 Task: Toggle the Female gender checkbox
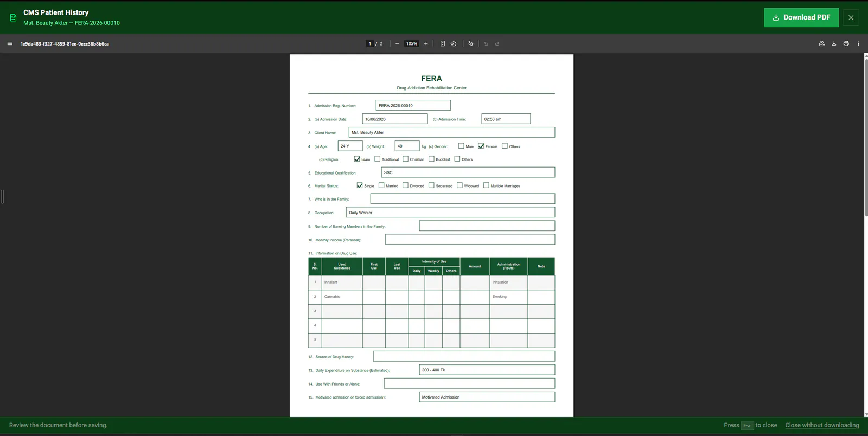(481, 146)
